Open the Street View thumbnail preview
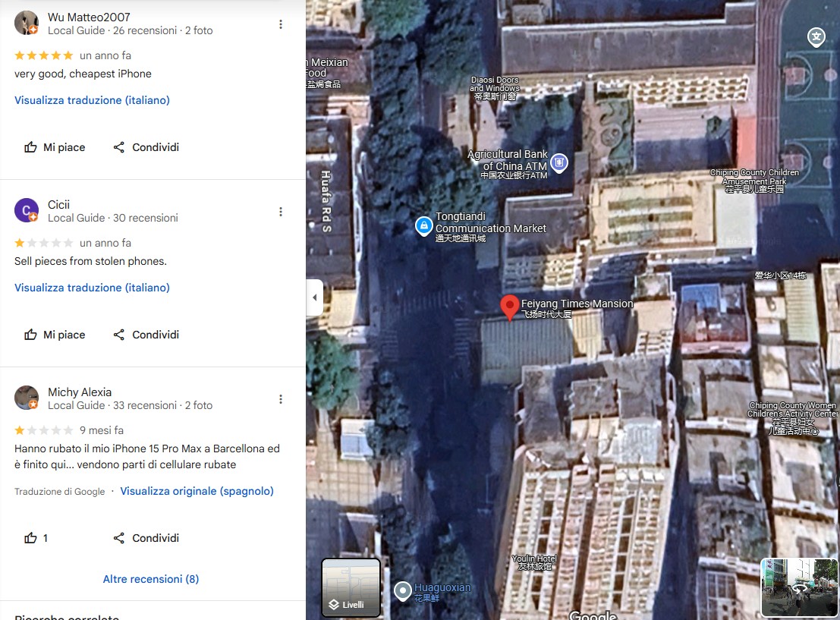The height and width of the screenshot is (620, 840). [x=799, y=587]
